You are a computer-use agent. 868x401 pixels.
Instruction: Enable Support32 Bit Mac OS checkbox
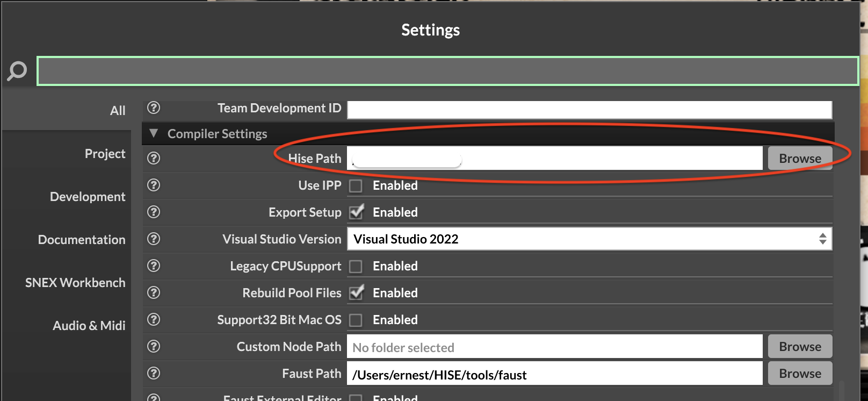[x=356, y=320]
